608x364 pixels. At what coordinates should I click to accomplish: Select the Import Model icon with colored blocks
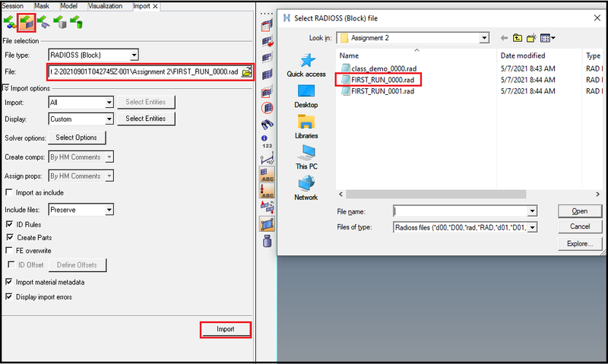10,23
